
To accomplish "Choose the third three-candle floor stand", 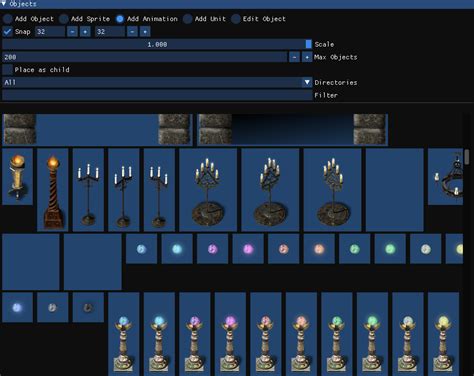I will coord(159,190).
